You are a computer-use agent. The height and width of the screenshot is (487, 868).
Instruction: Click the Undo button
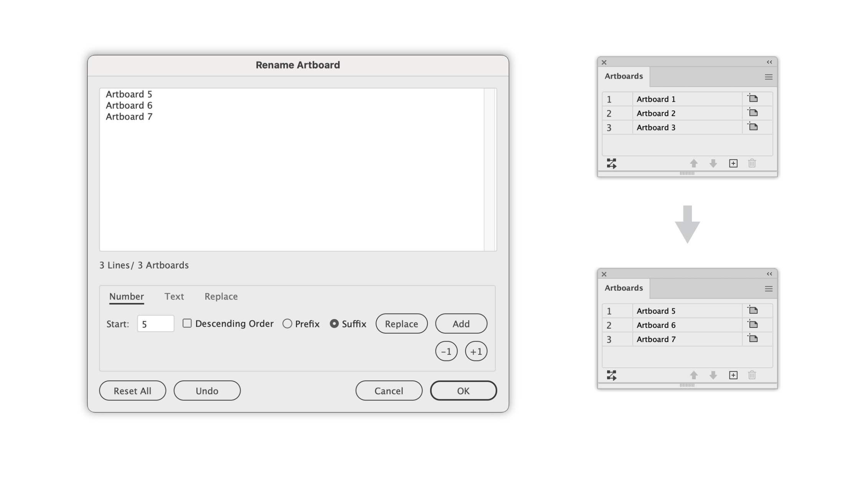coord(207,390)
